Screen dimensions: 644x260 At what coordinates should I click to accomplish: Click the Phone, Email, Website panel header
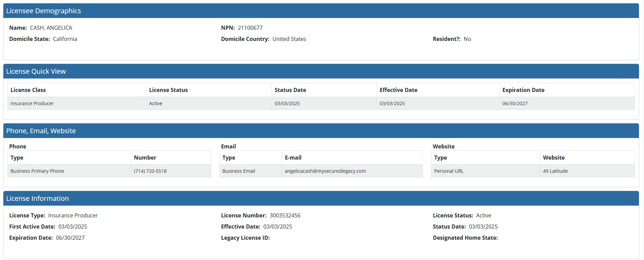[x=41, y=131]
